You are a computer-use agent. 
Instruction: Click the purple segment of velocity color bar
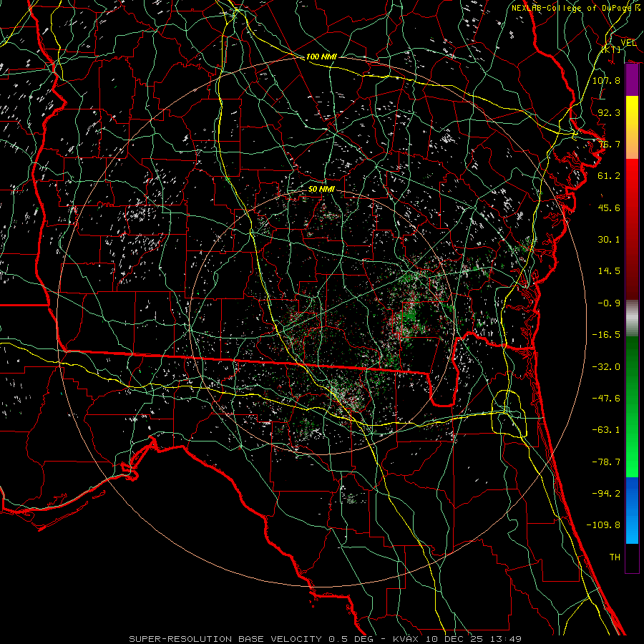point(632,80)
